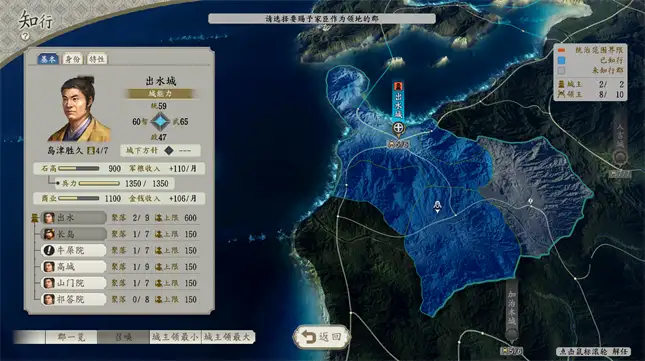Click the 军粮收入 +110/月 value
The width and height of the screenshot is (645, 361).
(183, 169)
